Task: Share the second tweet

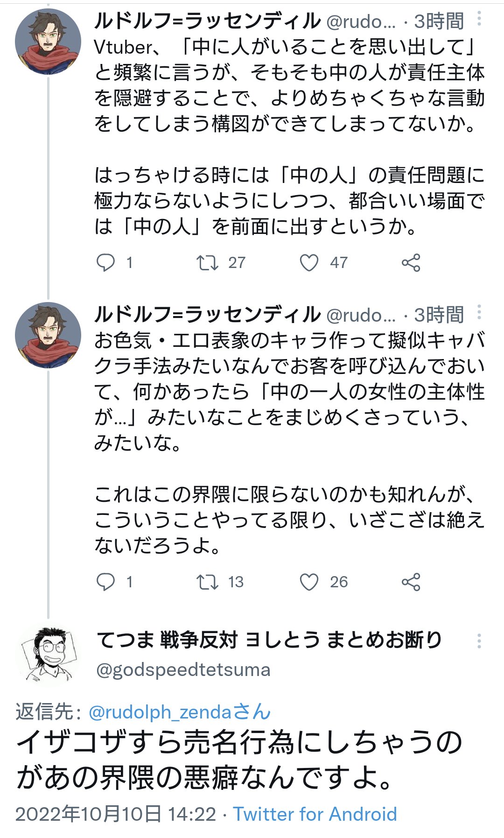Action: pos(411,582)
